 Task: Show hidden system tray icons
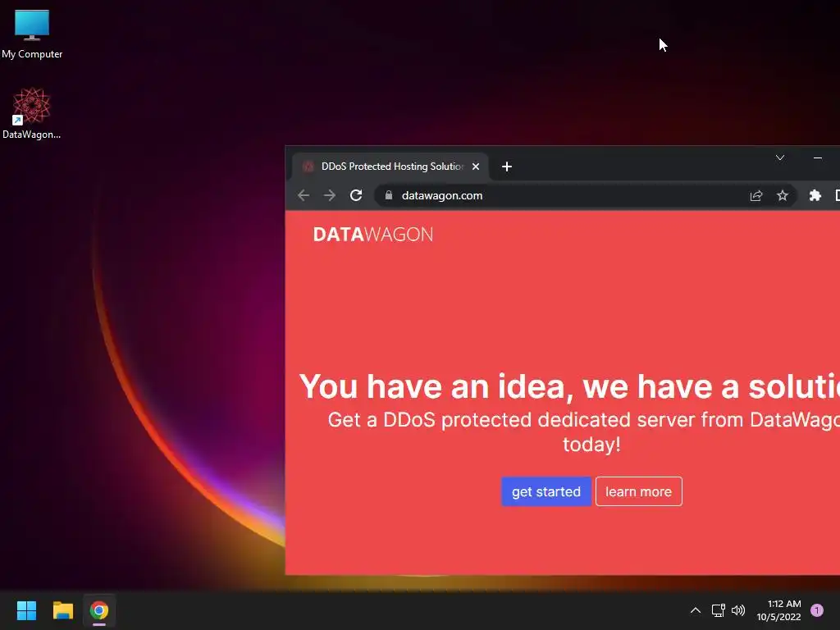point(696,610)
